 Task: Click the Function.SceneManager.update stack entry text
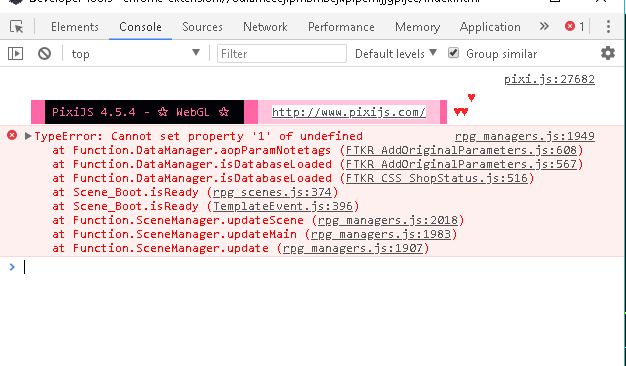(171, 248)
